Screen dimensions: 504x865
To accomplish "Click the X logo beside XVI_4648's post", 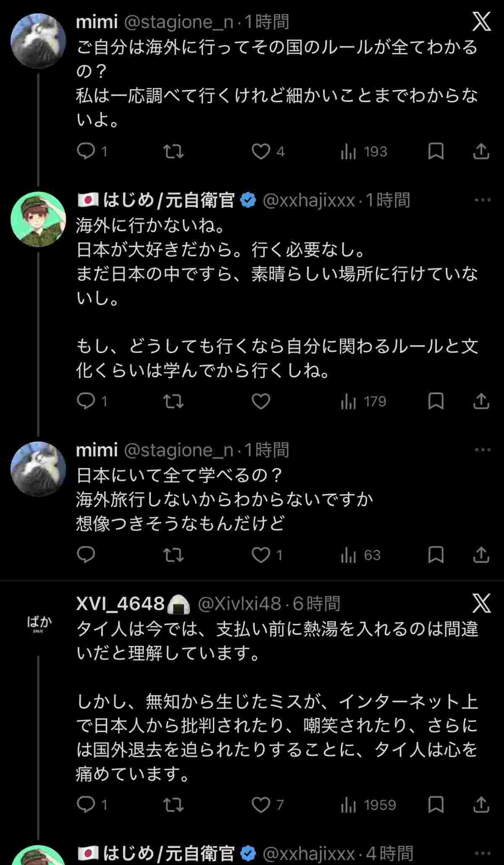I will (x=481, y=604).
